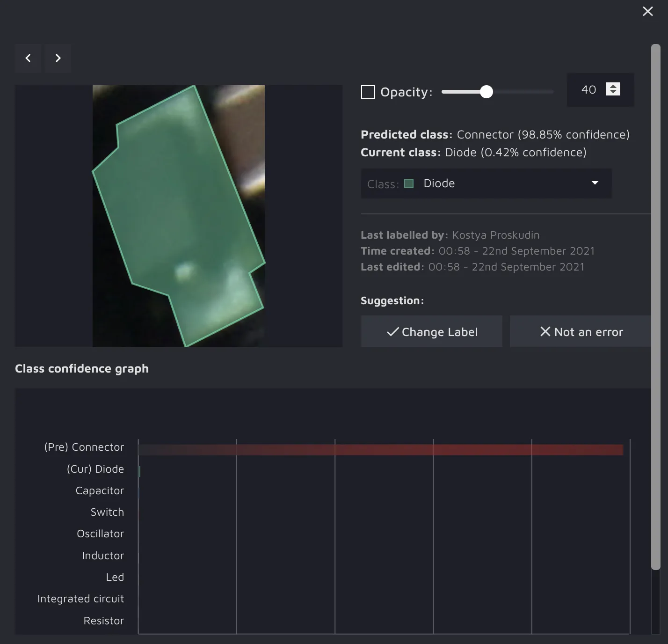Select the Capacitor label in confidence graph
Viewport: 668px width, 644px height.
click(100, 490)
